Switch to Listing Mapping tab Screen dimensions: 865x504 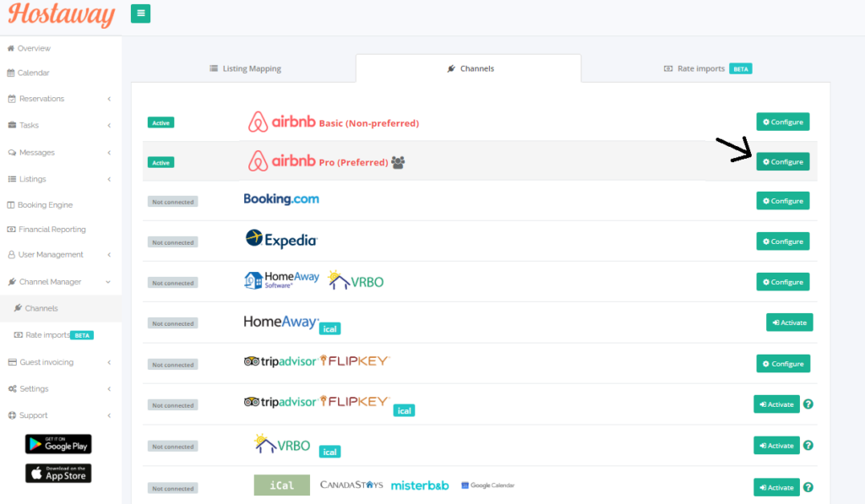(245, 68)
